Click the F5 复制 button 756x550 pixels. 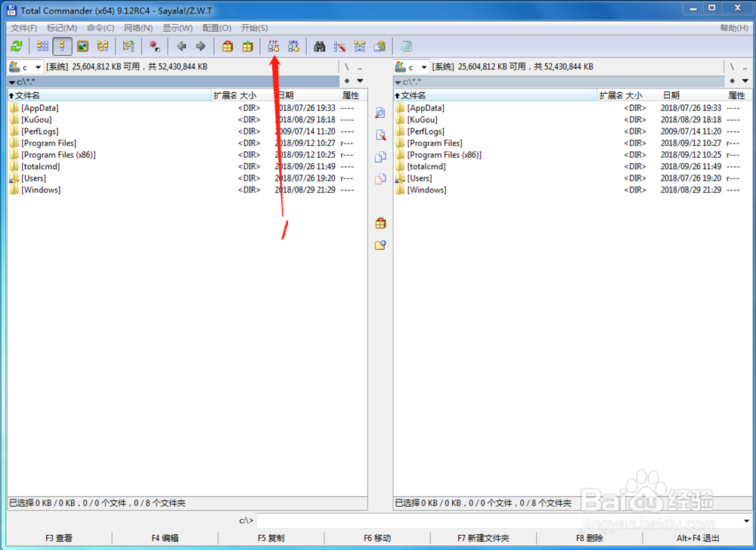pos(271,538)
